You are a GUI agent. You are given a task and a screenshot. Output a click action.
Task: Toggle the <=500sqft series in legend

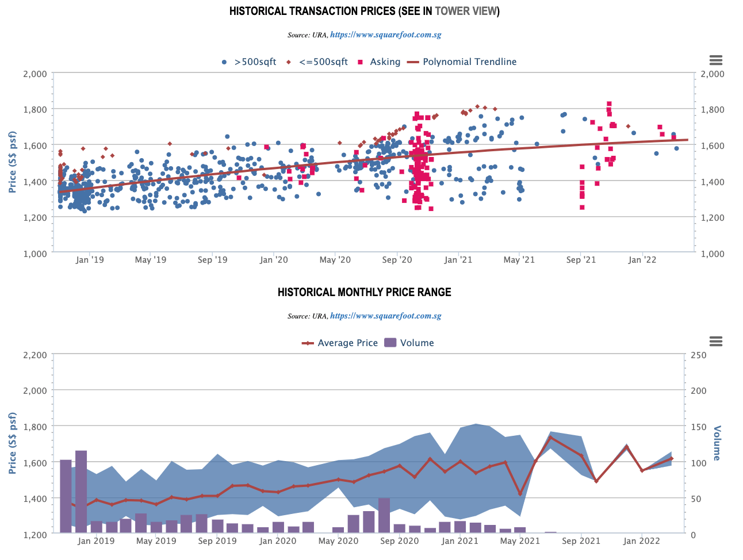click(317, 62)
